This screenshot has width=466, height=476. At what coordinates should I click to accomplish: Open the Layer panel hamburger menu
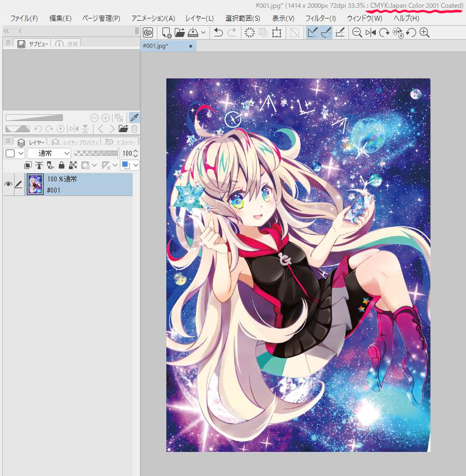[x=8, y=141]
